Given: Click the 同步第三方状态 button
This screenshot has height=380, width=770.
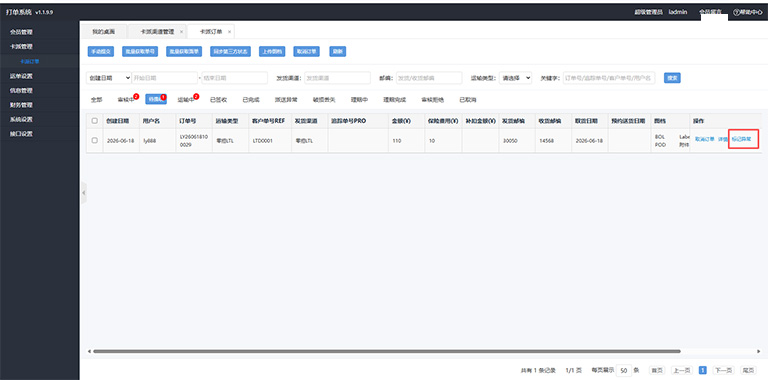Looking at the screenshot, I should (230, 52).
